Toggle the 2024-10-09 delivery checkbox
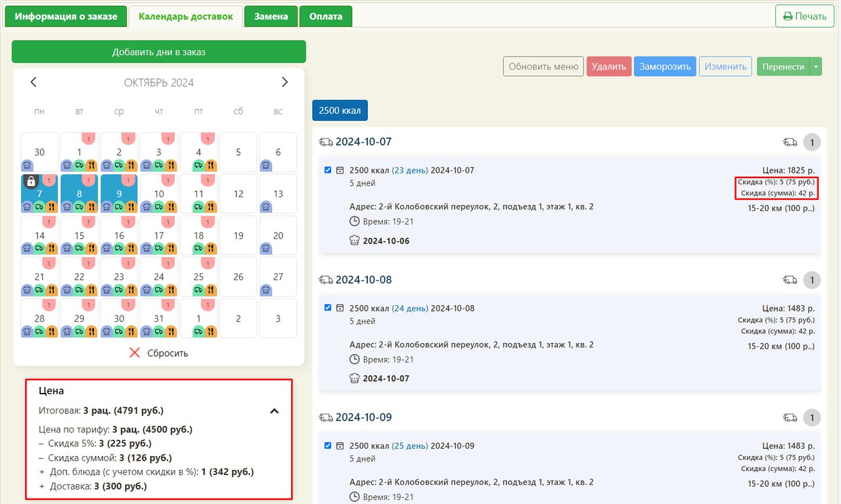The height and width of the screenshot is (504, 841). [328, 446]
